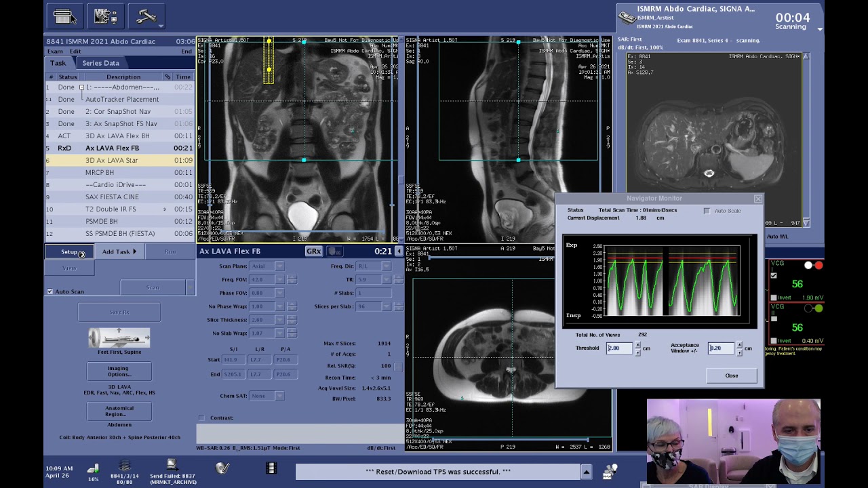
Task: Click the End menu item
Action: point(186,52)
